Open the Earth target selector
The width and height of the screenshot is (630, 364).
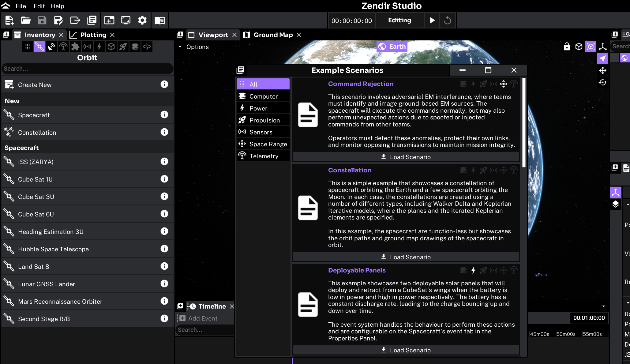click(x=392, y=47)
